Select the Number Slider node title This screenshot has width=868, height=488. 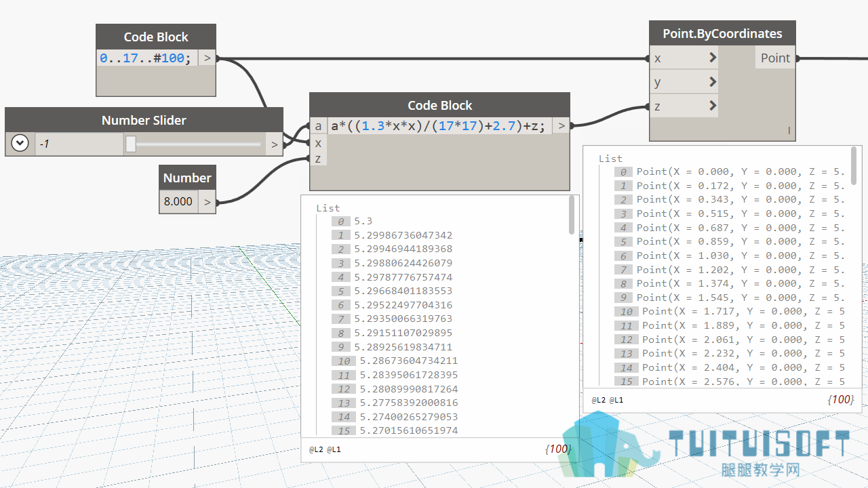click(x=144, y=120)
